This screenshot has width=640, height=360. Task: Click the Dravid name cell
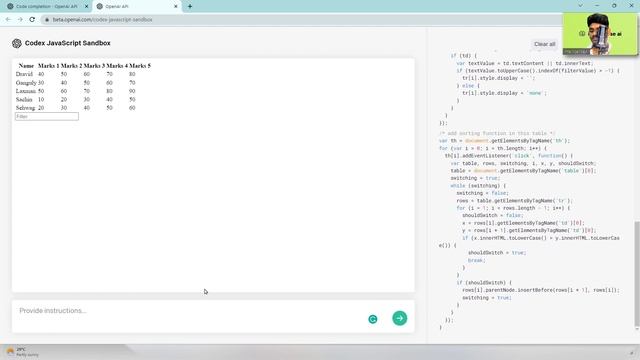pyautogui.click(x=24, y=74)
